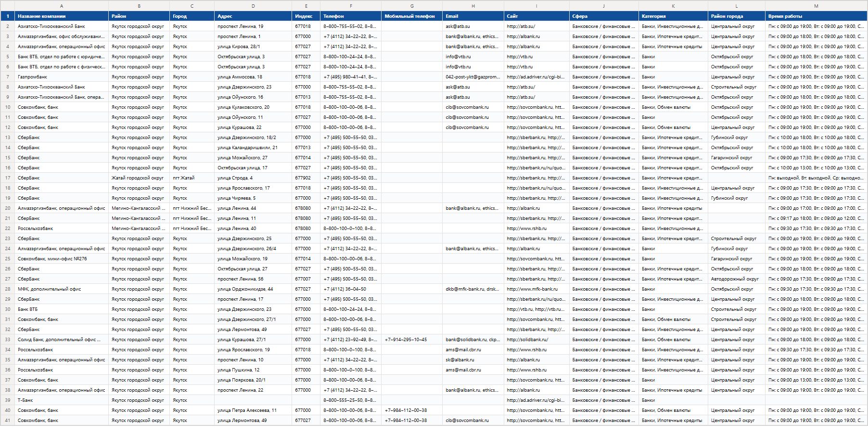Select the 'Газпромбанк' cell
868x434 pixels.
point(62,77)
